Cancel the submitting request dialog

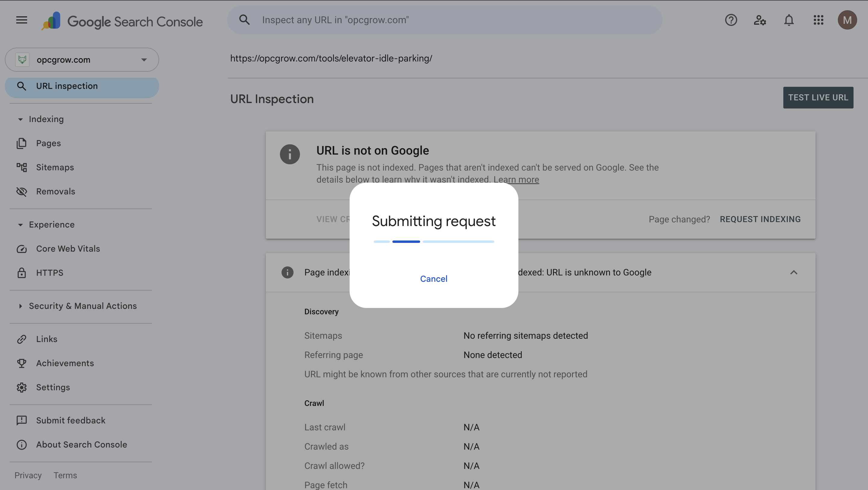pos(434,279)
